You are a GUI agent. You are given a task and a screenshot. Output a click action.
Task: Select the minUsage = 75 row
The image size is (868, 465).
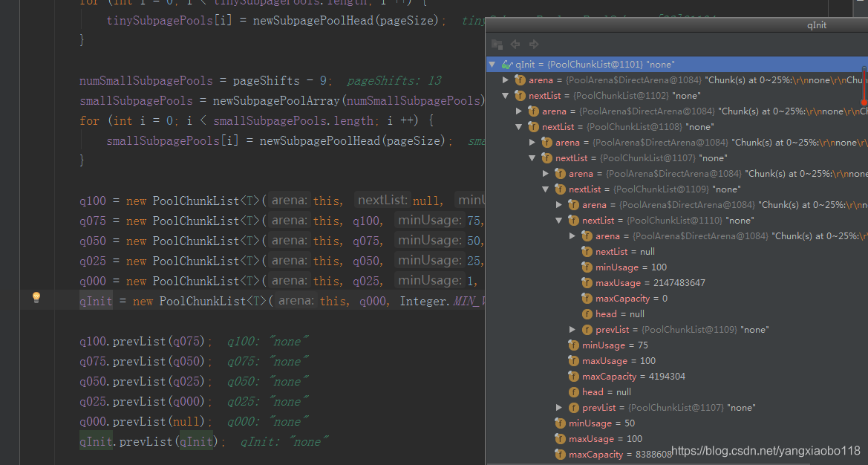677,345
